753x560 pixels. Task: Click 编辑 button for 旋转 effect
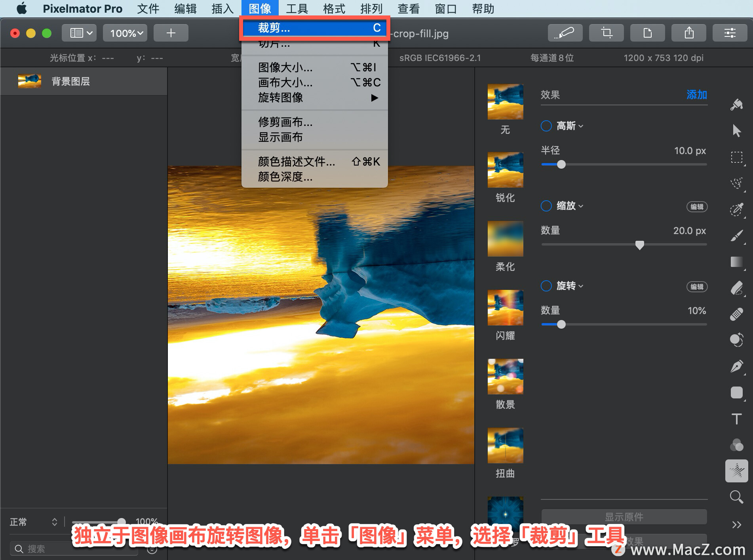(697, 287)
